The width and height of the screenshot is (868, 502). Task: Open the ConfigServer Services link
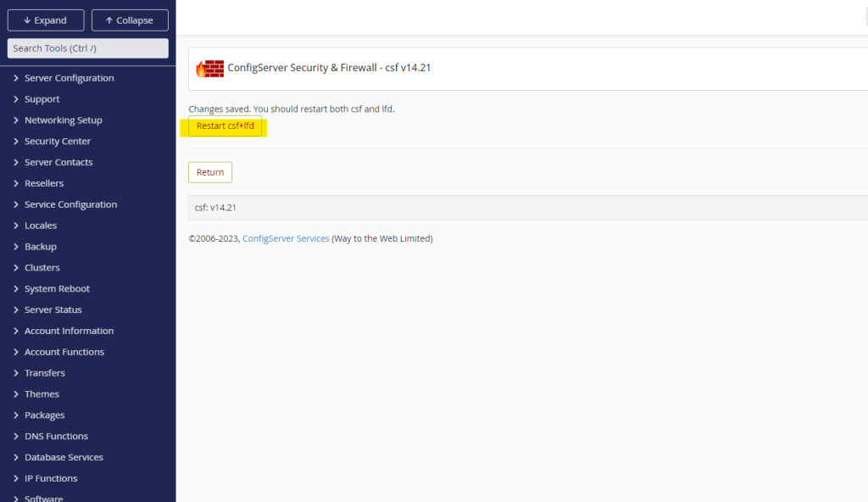(x=286, y=239)
